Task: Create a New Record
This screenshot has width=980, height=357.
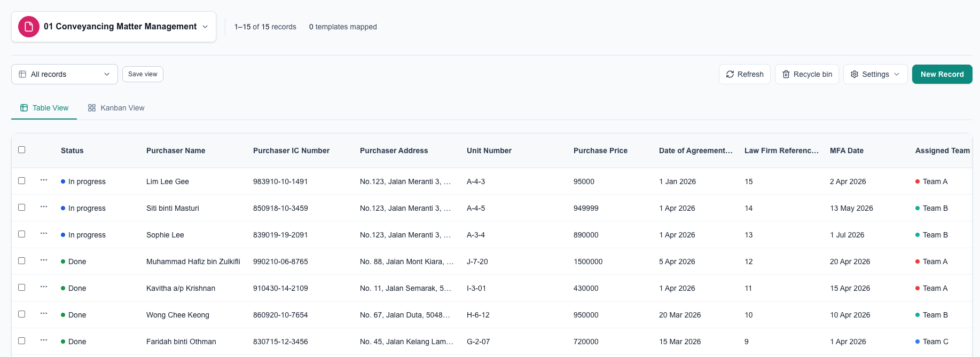Action: click(x=942, y=74)
